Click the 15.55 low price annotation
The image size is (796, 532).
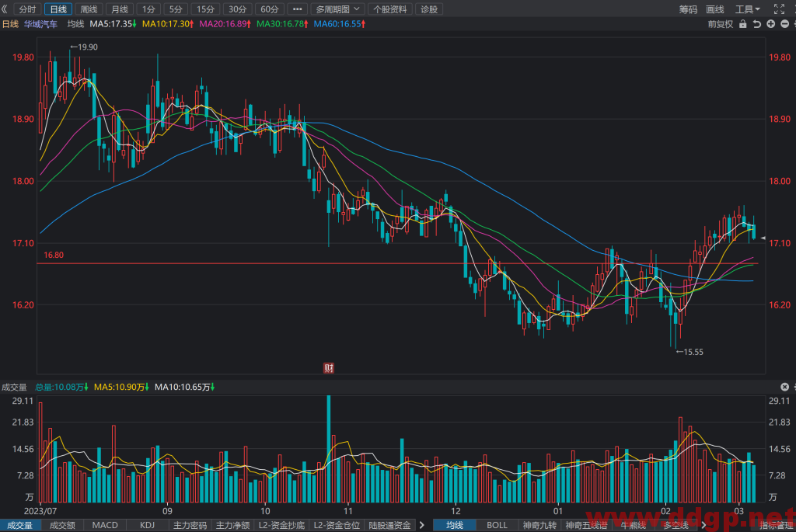[690, 352]
